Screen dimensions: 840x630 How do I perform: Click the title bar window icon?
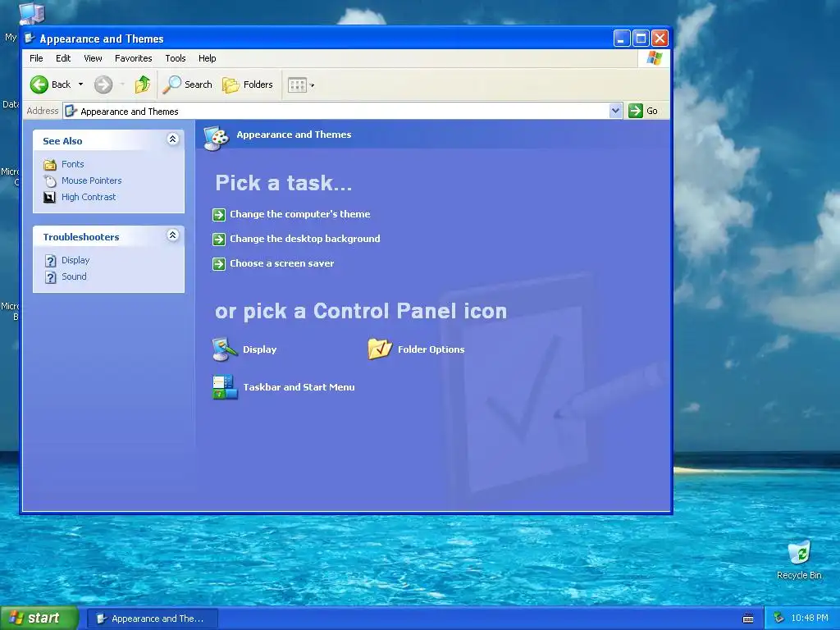point(30,39)
